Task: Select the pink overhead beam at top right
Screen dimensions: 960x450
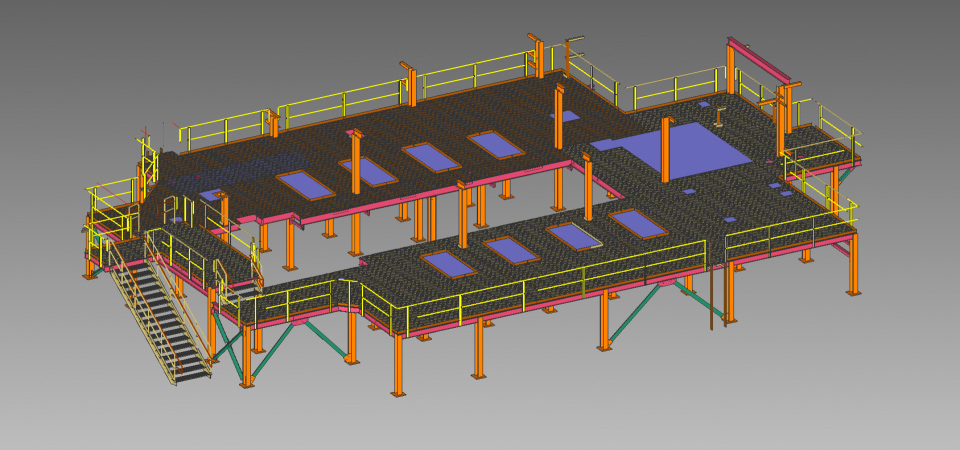Action: coord(762,60)
